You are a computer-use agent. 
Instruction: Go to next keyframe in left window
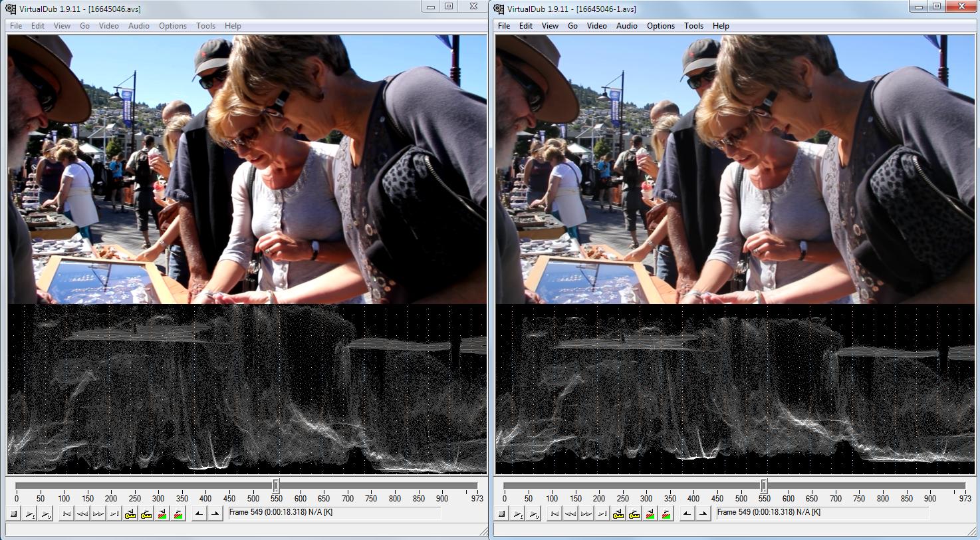[x=146, y=513]
